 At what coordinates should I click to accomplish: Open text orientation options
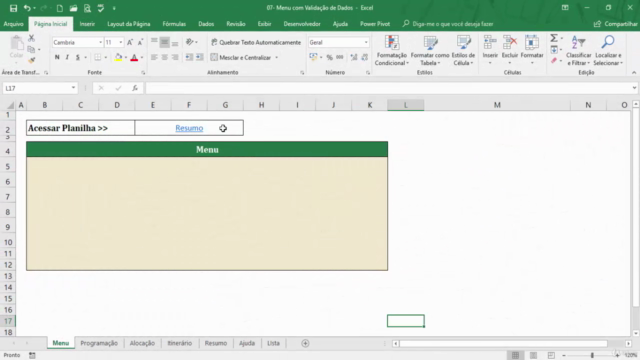click(191, 42)
